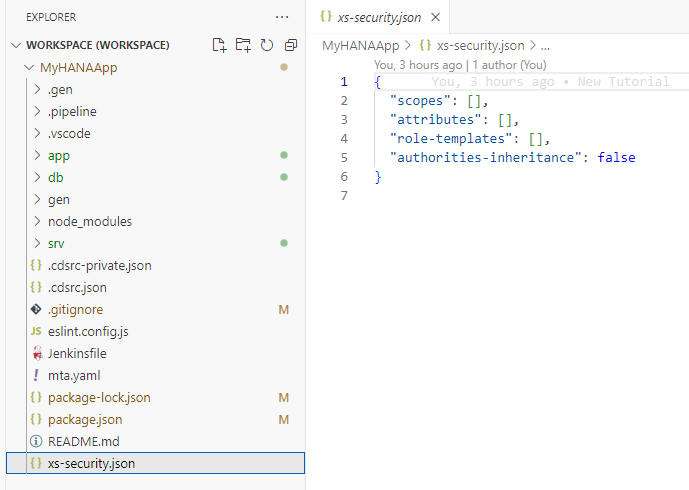Click the braces icon beside .cdsrc.json

click(36, 287)
